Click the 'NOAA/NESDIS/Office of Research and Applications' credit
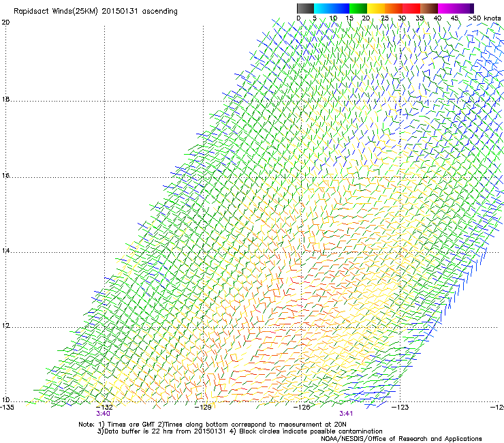 pyautogui.click(x=401, y=439)
